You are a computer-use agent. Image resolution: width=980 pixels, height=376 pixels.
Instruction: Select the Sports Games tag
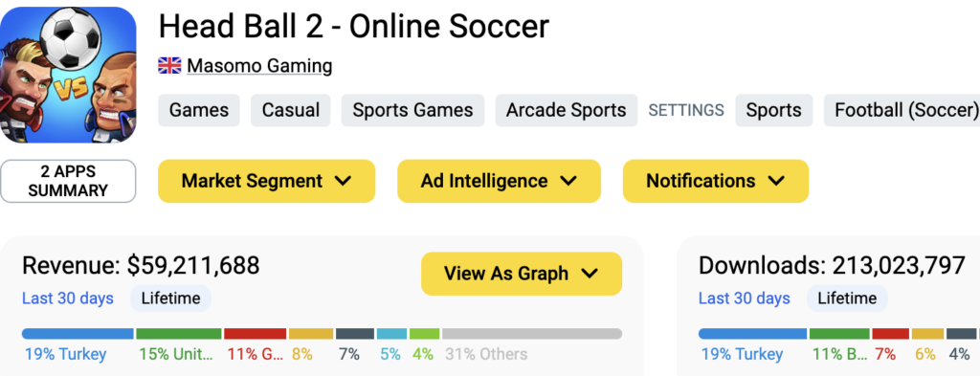412,111
